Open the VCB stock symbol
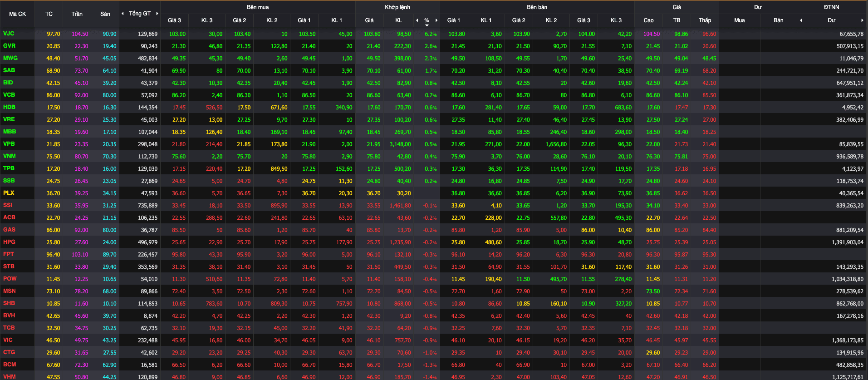The image size is (868, 380). point(9,95)
